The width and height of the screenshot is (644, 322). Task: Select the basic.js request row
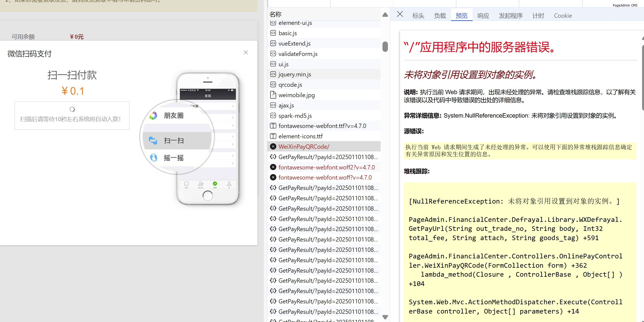[x=324, y=33]
